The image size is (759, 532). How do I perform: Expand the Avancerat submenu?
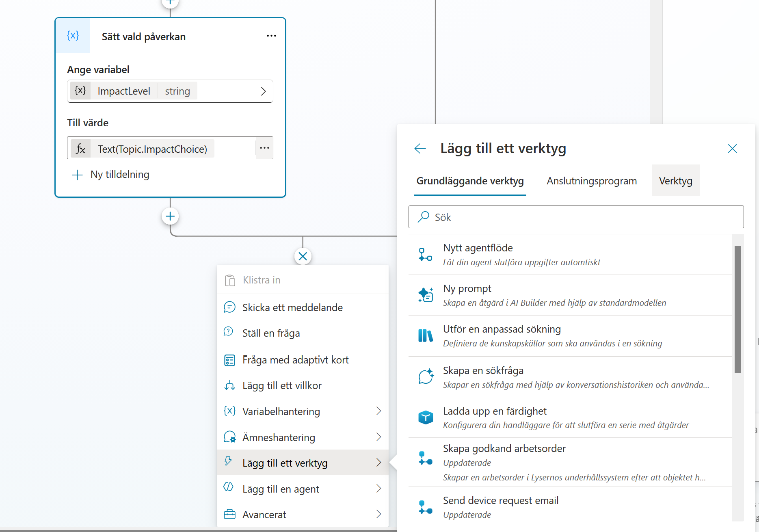coord(303,515)
